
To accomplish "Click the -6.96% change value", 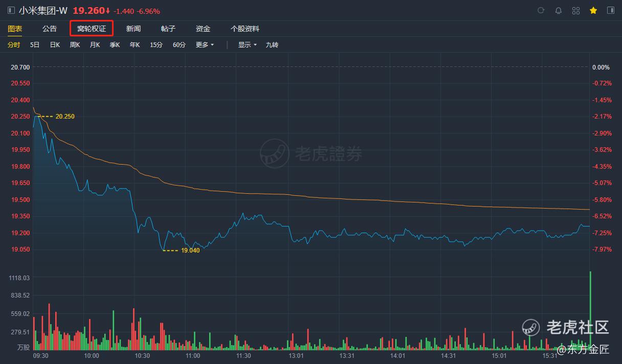I will [x=148, y=11].
